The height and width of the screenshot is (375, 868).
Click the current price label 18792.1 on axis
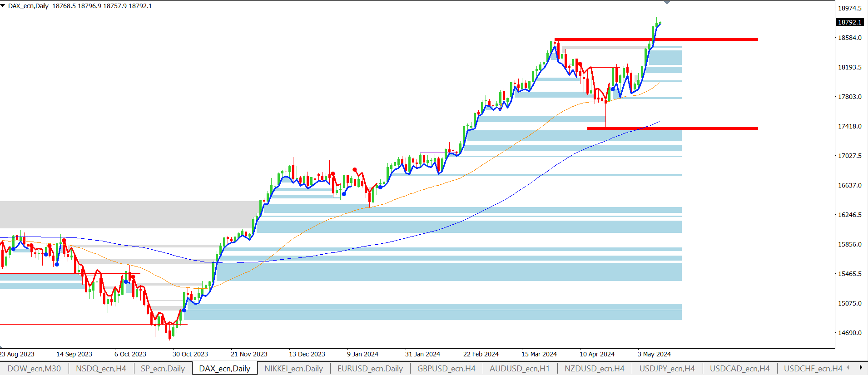[850, 22]
